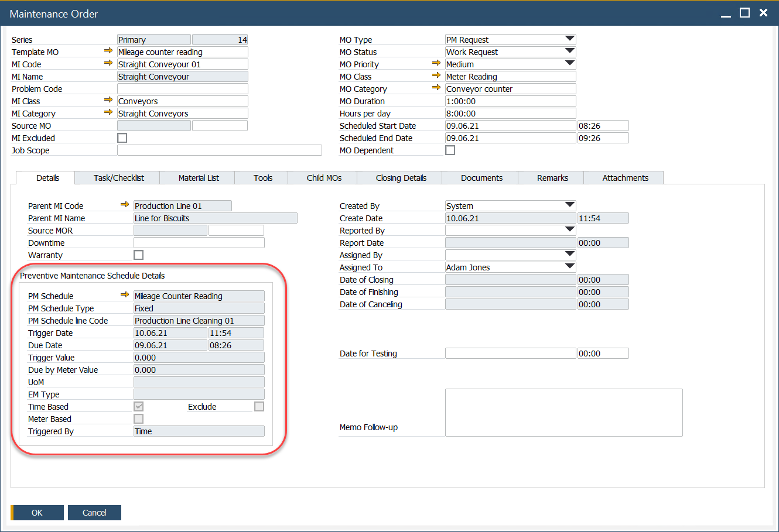Check the MO Dependent box
This screenshot has height=532, width=779.
coord(450,150)
